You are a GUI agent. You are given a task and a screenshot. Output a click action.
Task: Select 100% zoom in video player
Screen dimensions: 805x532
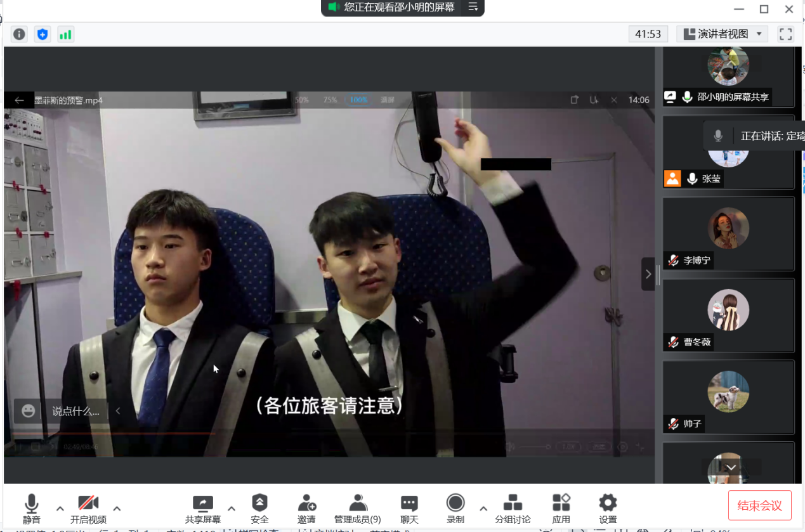point(358,100)
